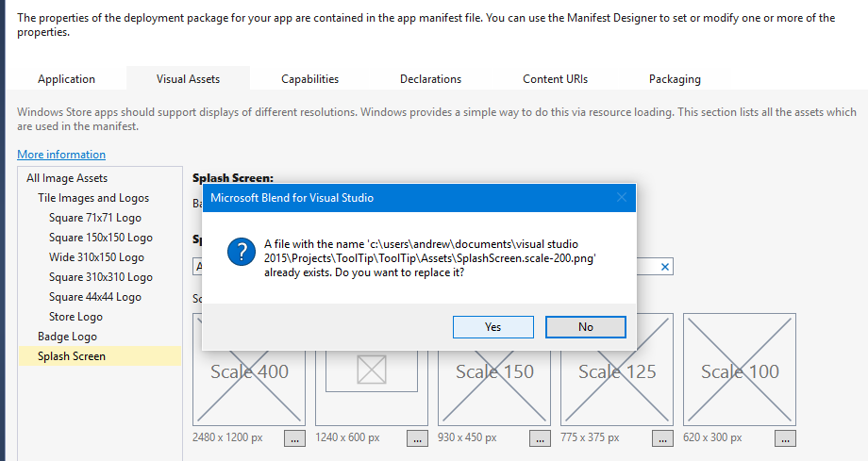Follow the More information link
This screenshot has width=868, height=461.
point(61,155)
